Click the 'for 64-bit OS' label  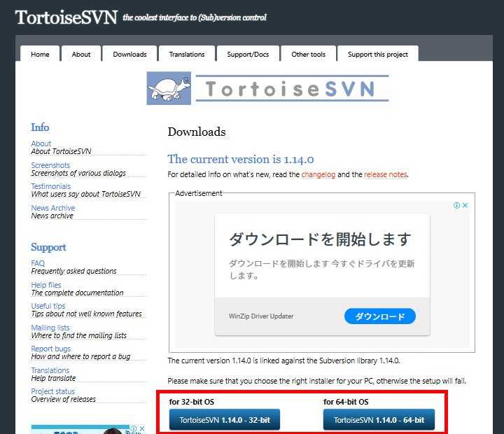pyautogui.click(x=346, y=402)
